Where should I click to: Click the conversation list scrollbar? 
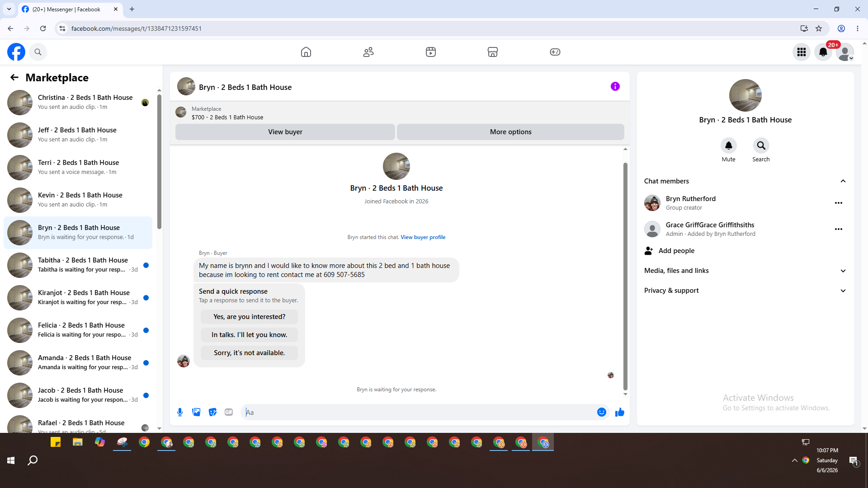159,161
